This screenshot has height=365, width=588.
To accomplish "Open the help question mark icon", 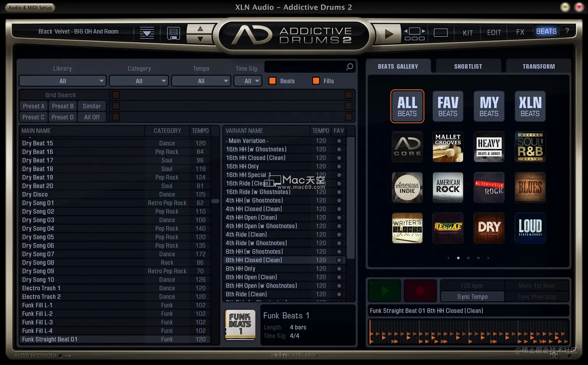I will click(x=567, y=31).
